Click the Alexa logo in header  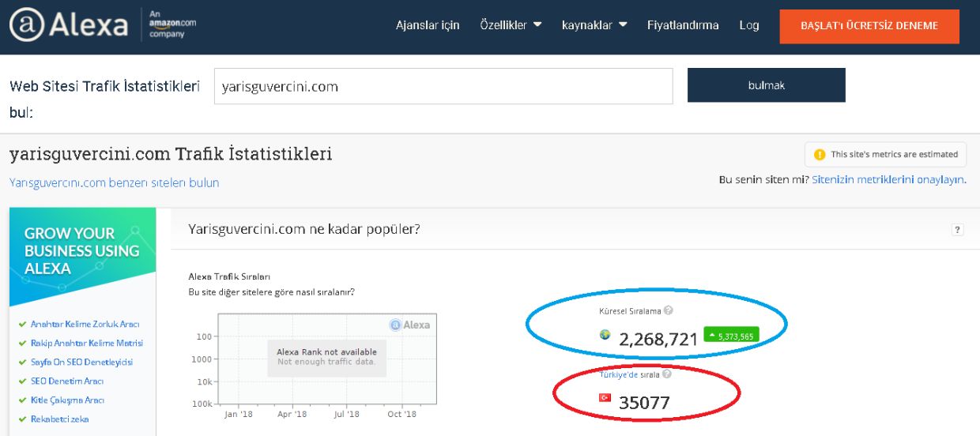[x=69, y=26]
